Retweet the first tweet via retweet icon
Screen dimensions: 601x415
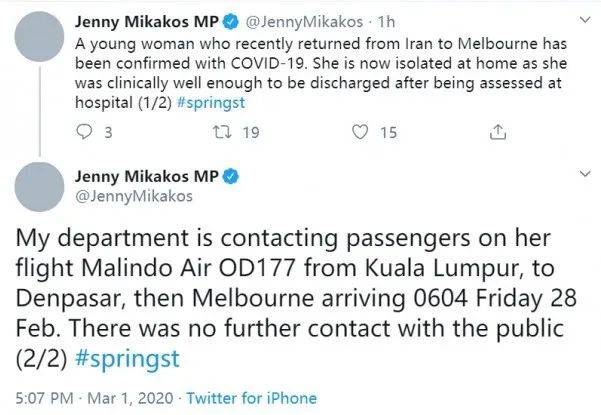(222, 132)
